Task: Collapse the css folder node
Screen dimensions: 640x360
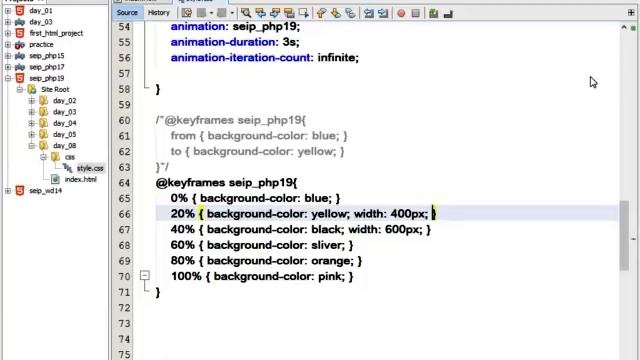Action: point(43,157)
